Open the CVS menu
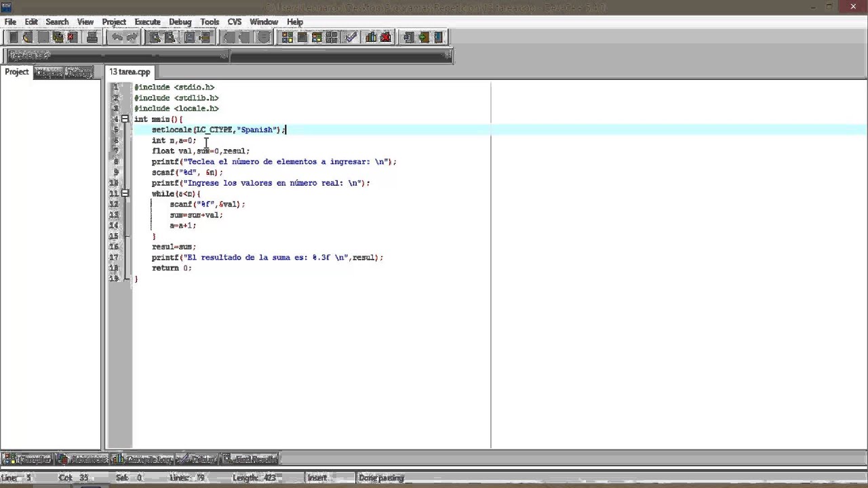 click(235, 22)
